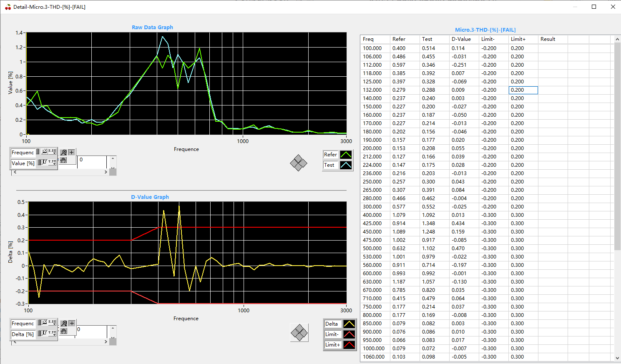Viewport: 621px width, 364px height.
Task: Click the Raw Data Graph cursor list left scroll arrow
Action: [x=15, y=172]
